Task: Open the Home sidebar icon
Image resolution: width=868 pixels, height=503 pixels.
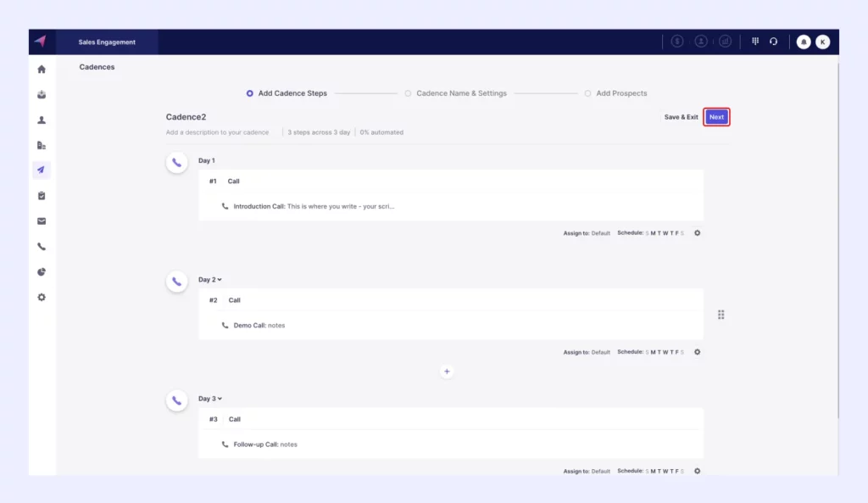Action: [41, 70]
